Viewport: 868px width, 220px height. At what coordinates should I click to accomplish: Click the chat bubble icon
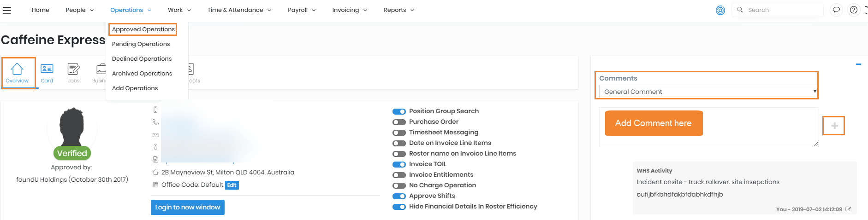point(836,10)
